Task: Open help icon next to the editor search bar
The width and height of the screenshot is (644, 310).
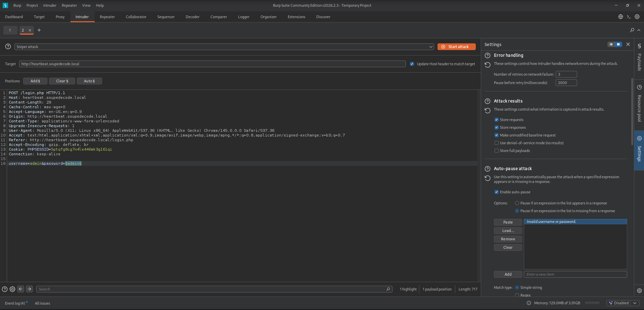Action: [5, 289]
